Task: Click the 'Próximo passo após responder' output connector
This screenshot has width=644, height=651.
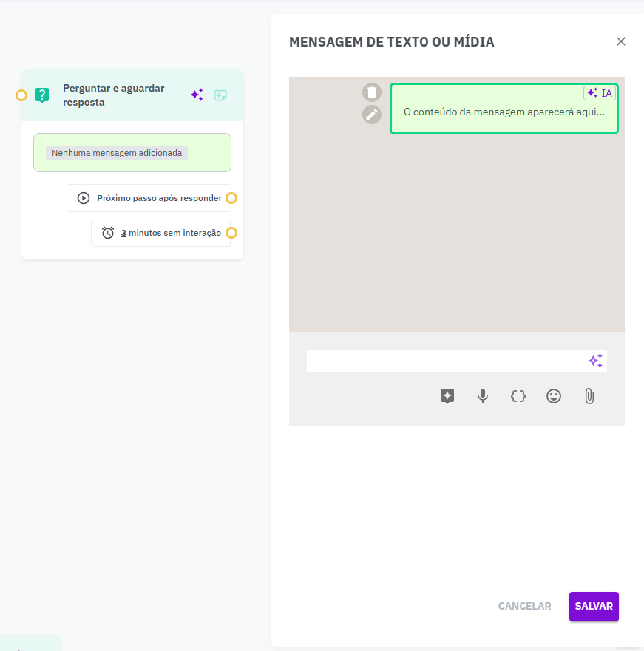Action: coord(231,198)
